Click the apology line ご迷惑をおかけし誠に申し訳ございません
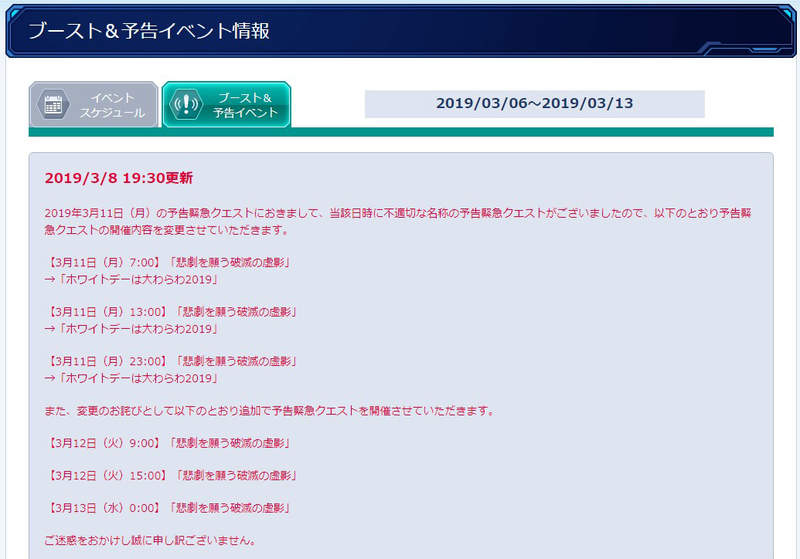This screenshot has height=559, width=800. tap(151, 540)
